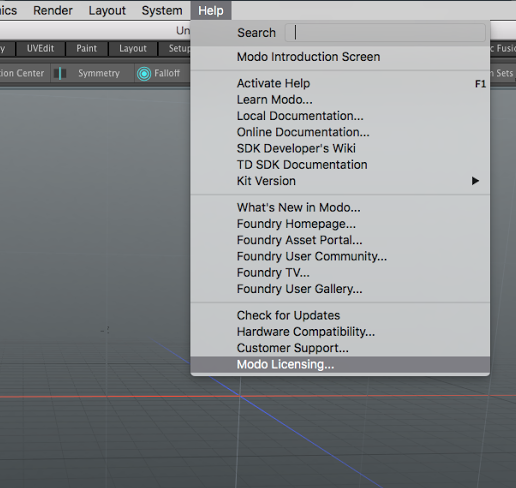Viewport: 516px width, 488px height.
Task: Open SDK Developer's Wiki
Action: 340,148
